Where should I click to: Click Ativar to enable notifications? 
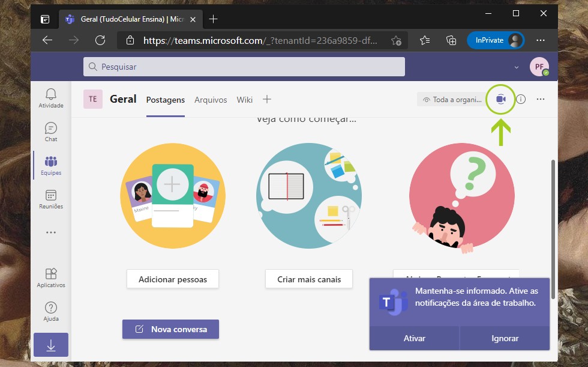click(x=414, y=338)
